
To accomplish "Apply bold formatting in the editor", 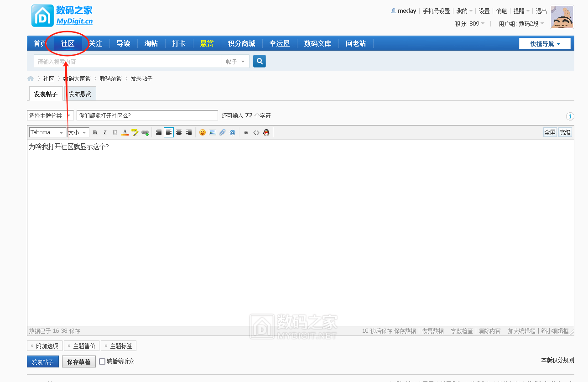I will coord(95,132).
